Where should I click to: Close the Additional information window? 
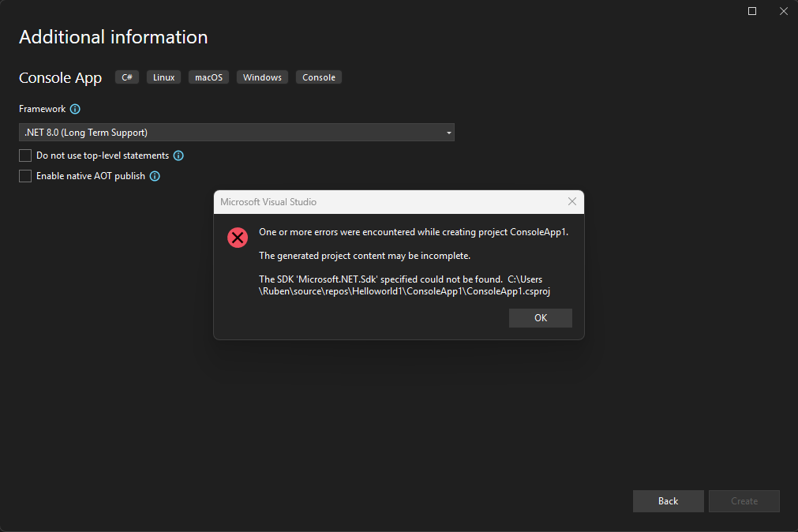[x=783, y=11]
